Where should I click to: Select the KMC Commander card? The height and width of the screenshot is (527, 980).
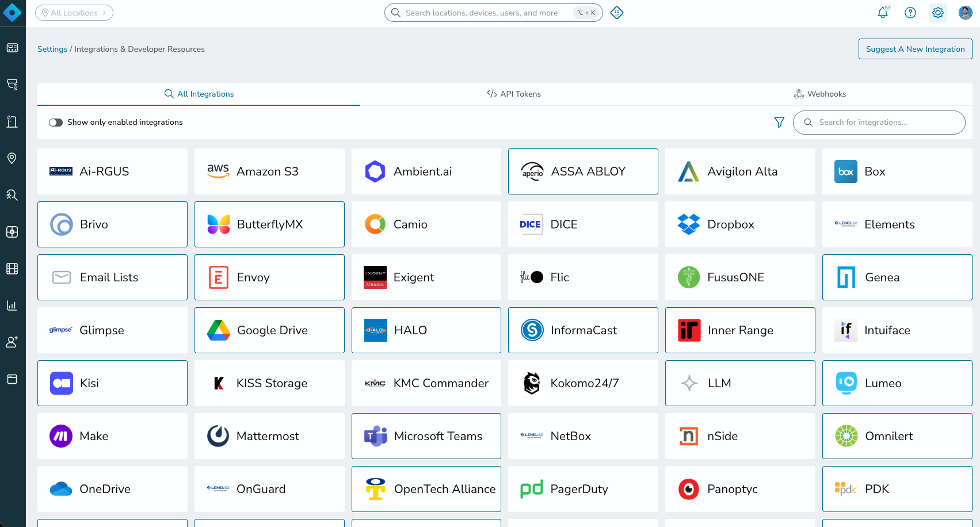coord(426,383)
